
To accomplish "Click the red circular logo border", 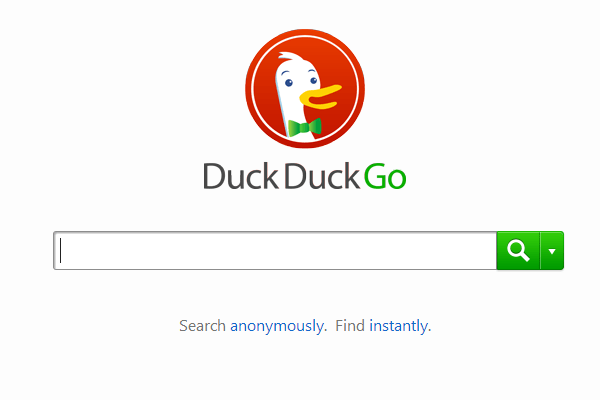I will [305, 32].
